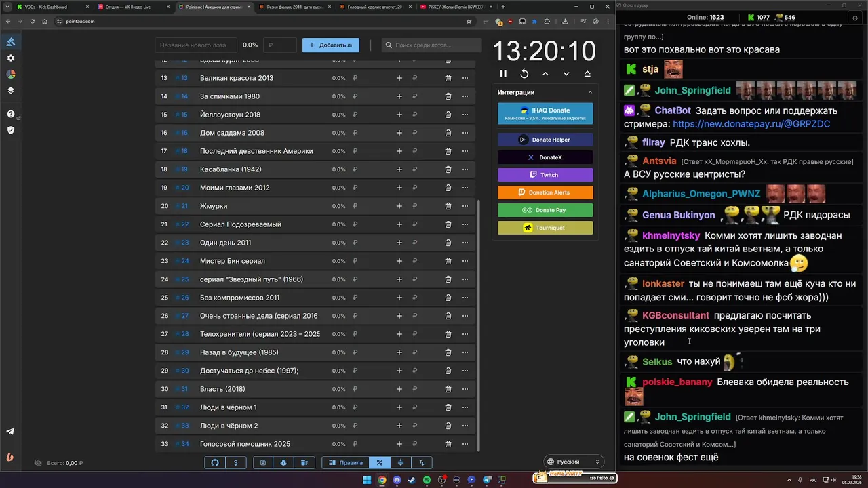
Task: Toggle hide total eye icon
Action: pyautogui.click(x=38, y=463)
